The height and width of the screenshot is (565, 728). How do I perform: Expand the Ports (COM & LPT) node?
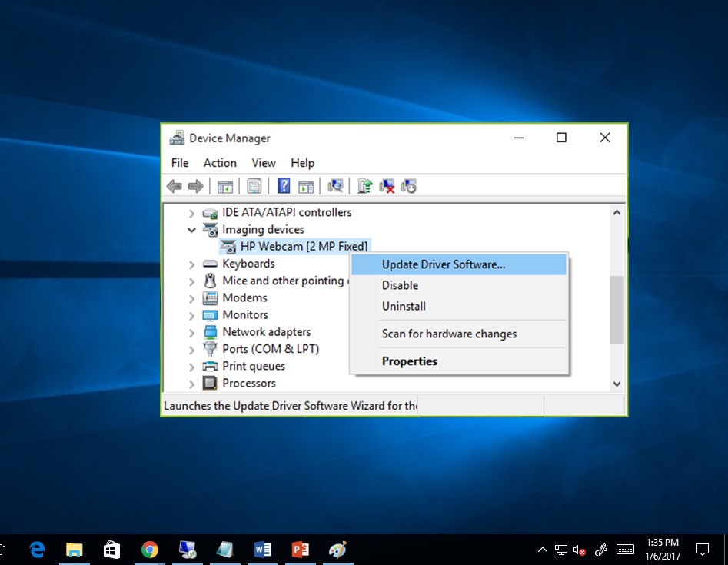pyautogui.click(x=191, y=350)
